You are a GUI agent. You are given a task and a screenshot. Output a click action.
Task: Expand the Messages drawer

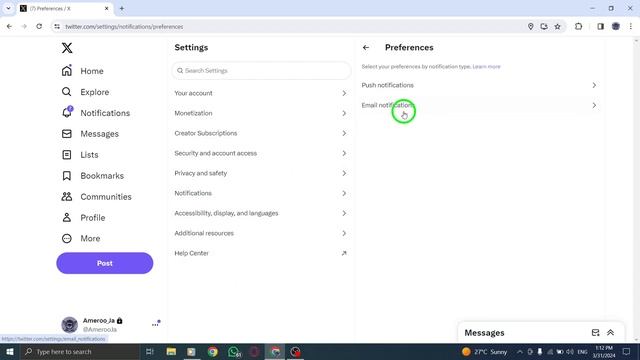point(611,333)
